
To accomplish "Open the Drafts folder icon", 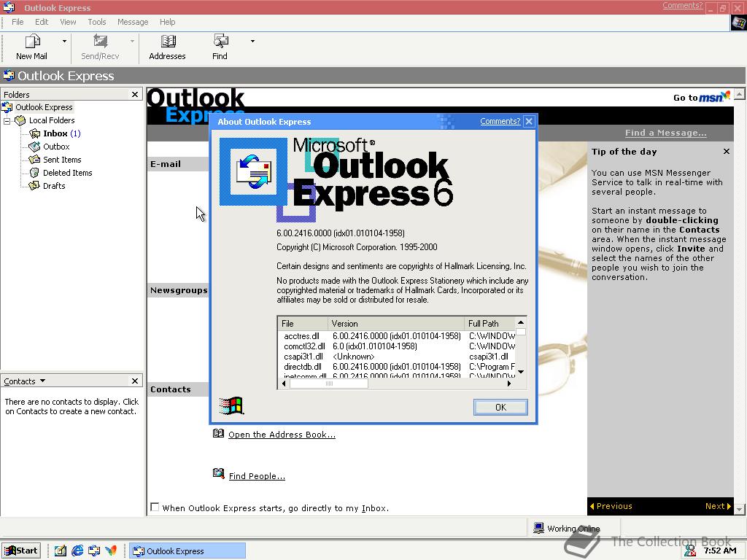I will click(34, 186).
